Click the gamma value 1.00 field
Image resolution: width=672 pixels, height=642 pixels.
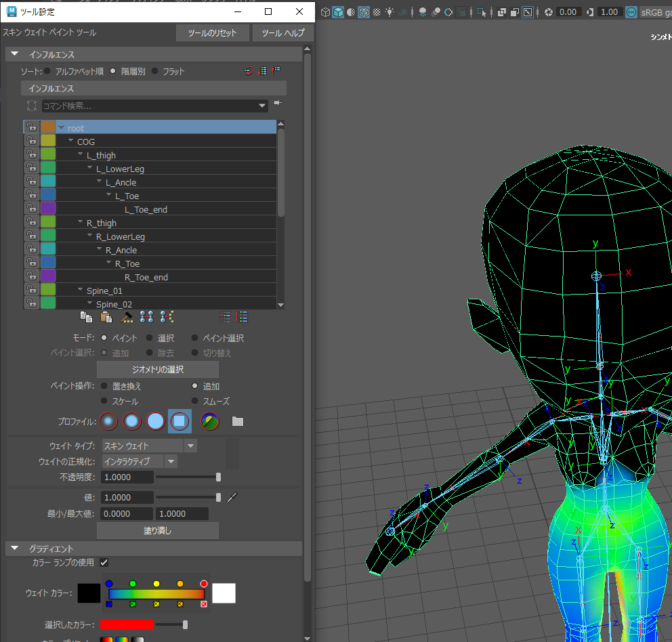coord(609,12)
